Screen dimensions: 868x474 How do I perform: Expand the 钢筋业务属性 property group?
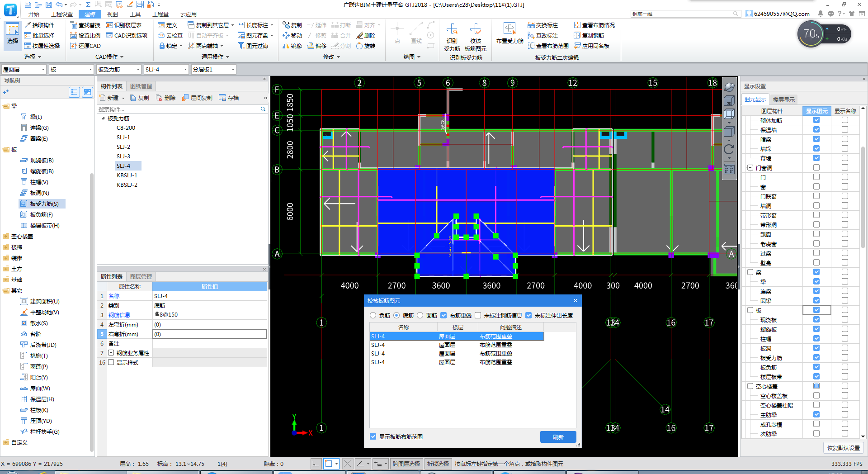tap(111, 353)
